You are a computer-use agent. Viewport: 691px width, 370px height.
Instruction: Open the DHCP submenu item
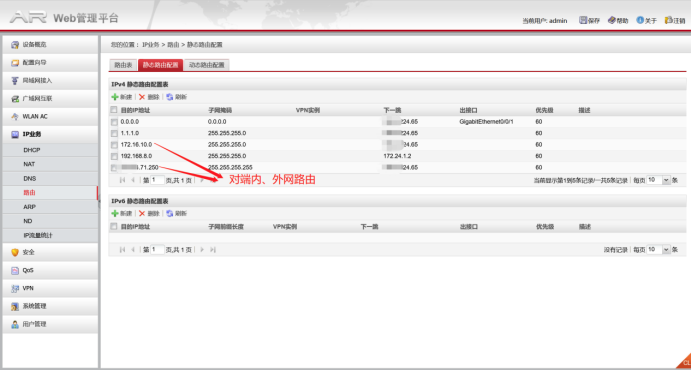[50, 150]
